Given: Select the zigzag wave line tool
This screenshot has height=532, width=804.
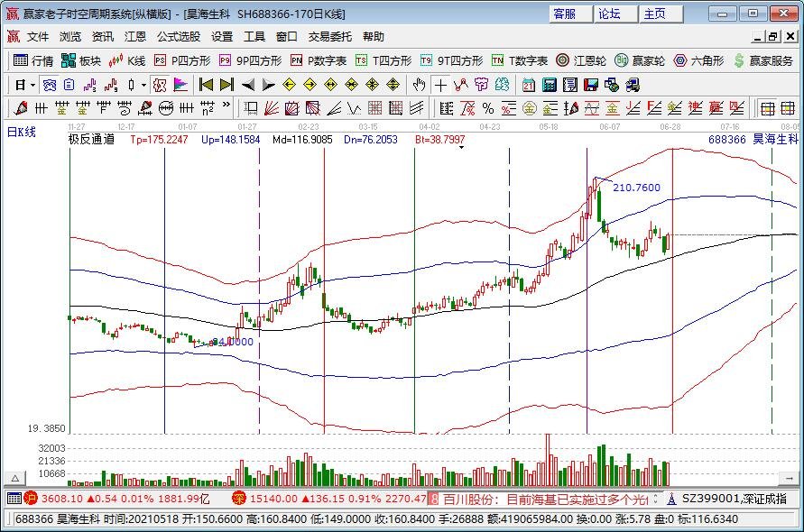Looking at the screenshot, I should (x=354, y=109).
